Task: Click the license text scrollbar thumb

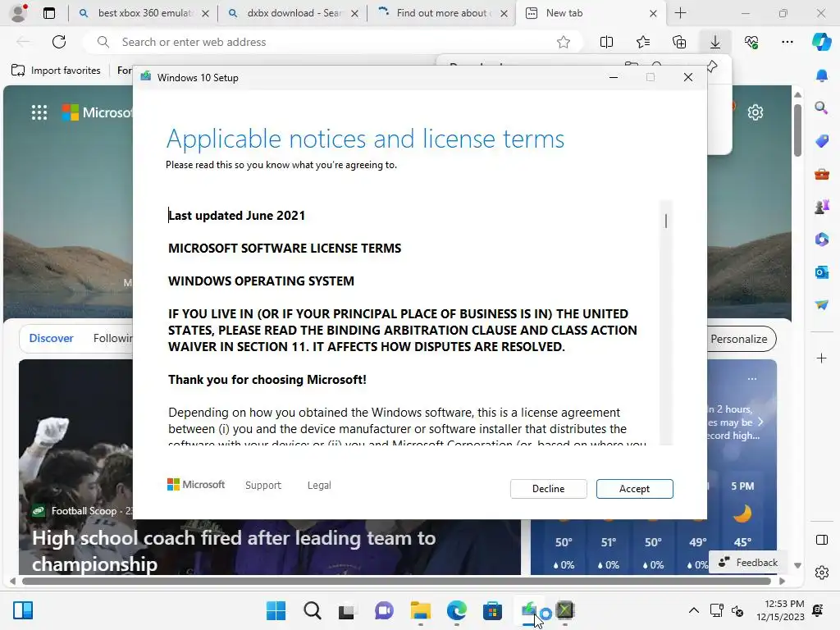Action: (666, 221)
